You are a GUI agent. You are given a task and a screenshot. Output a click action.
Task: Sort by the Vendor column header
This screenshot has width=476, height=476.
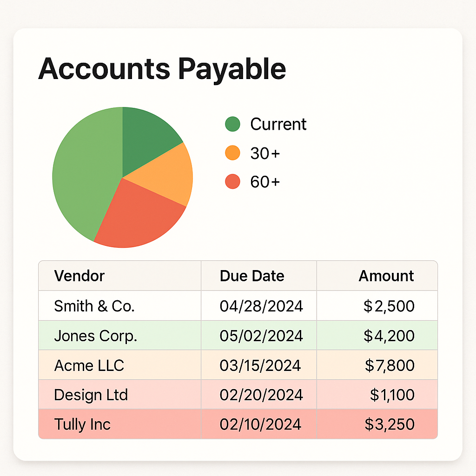(x=79, y=276)
